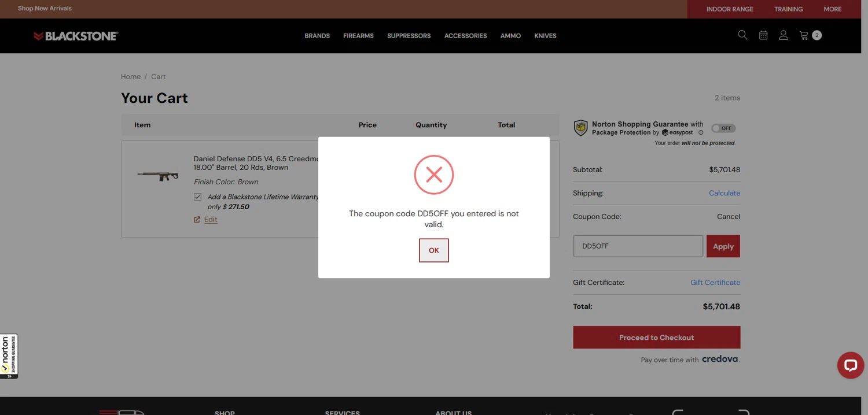Open the BRANDS menu

[317, 36]
